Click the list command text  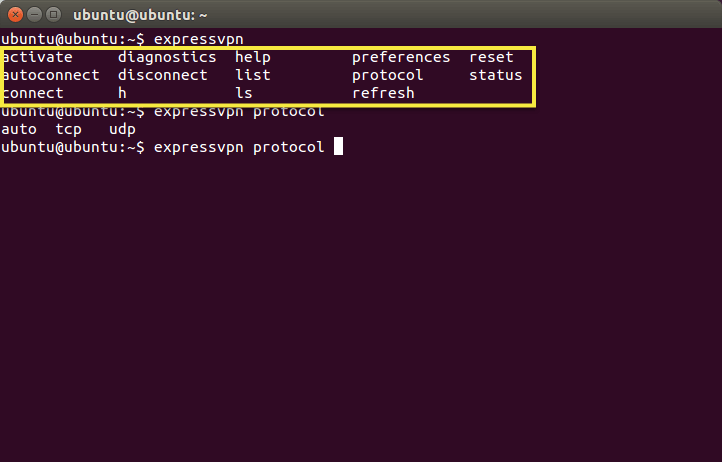[x=253, y=75]
